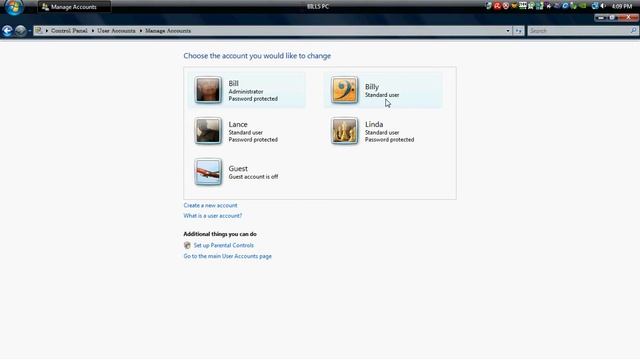Screen dimensions: 640x360
Task: Click the Parental Controls shield icon
Action: [x=187, y=245]
